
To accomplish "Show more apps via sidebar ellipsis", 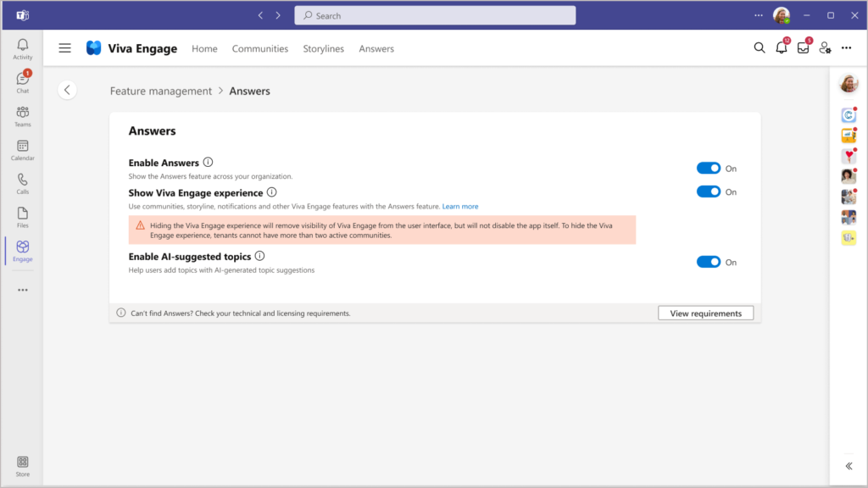I will point(23,290).
